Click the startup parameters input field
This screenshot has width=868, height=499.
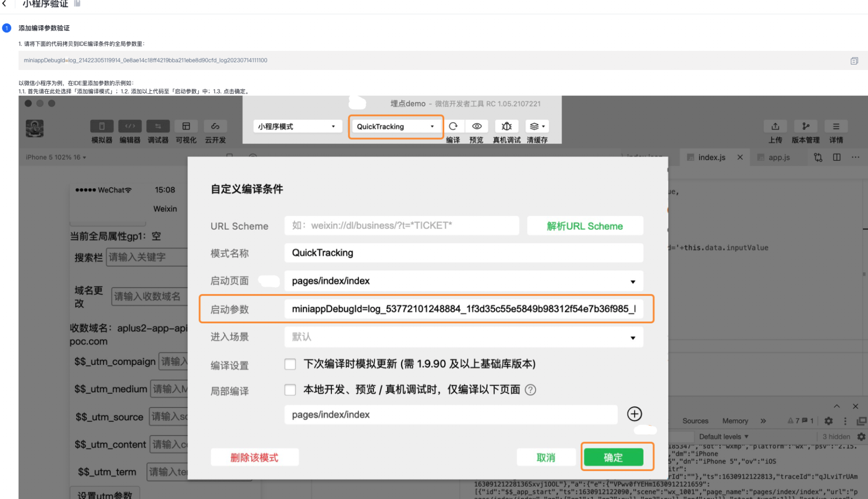pos(463,309)
